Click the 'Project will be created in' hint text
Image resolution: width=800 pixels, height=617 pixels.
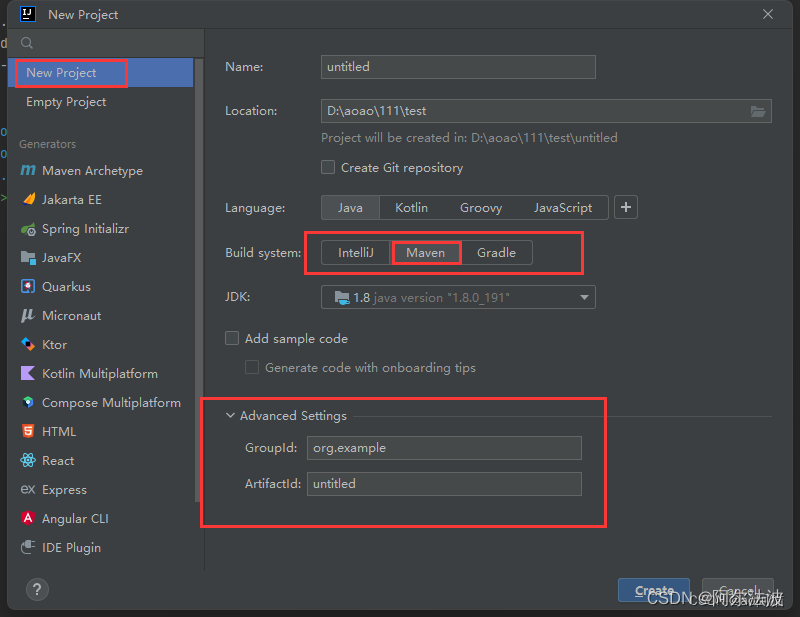pos(469,138)
